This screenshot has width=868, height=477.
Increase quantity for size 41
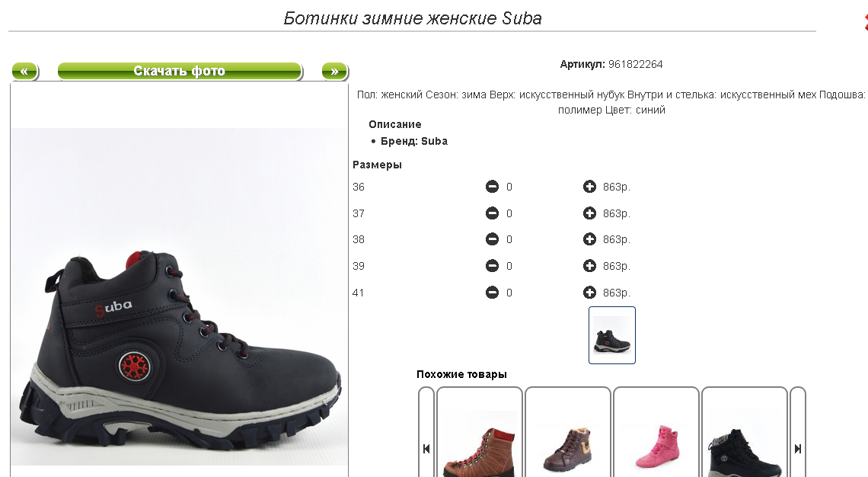click(x=589, y=293)
